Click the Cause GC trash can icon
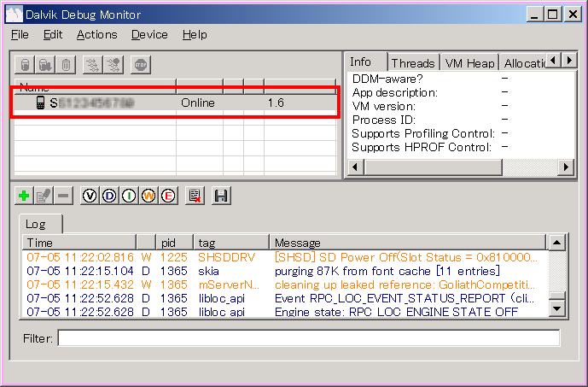The height and width of the screenshot is (387, 588). click(65, 65)
